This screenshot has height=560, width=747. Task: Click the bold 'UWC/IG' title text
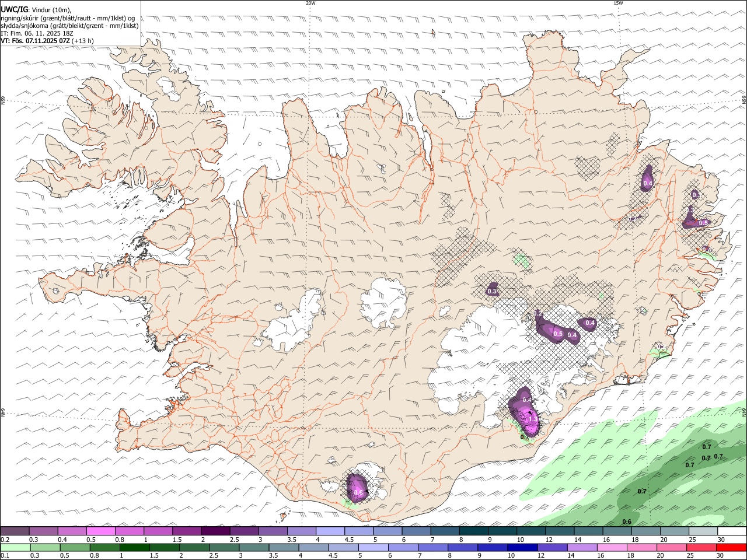tap(14, 9)
